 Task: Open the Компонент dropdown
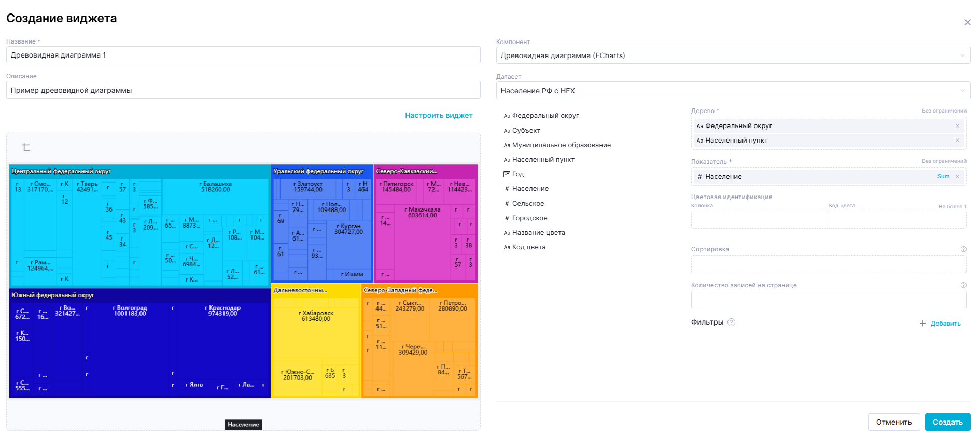tap(733, 55)
